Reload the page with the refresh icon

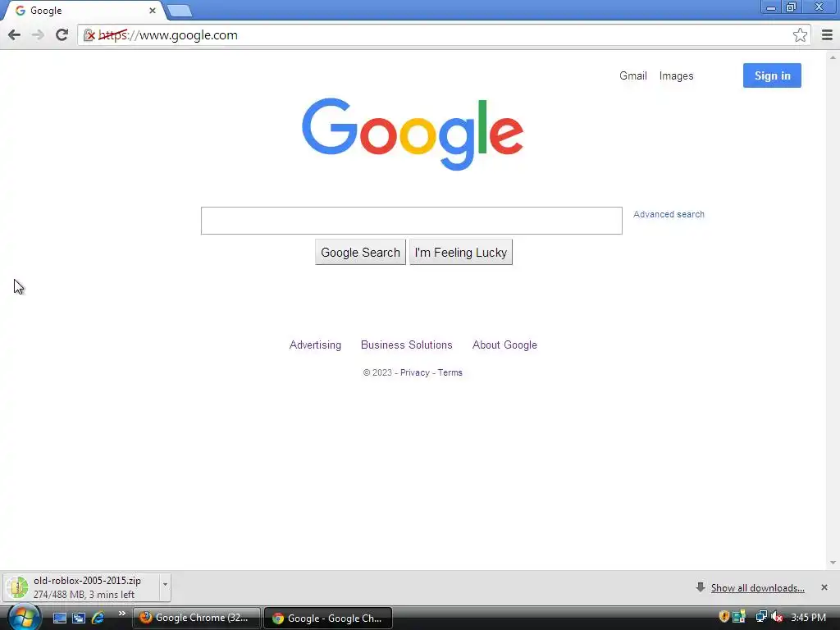(x=62, y=34)
